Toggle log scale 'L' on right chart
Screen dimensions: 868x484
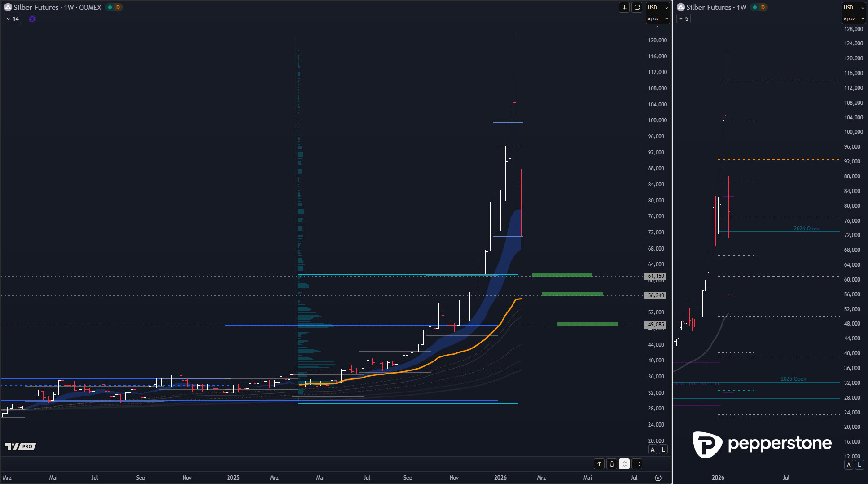pyautogui.click(x=859, y=465)
